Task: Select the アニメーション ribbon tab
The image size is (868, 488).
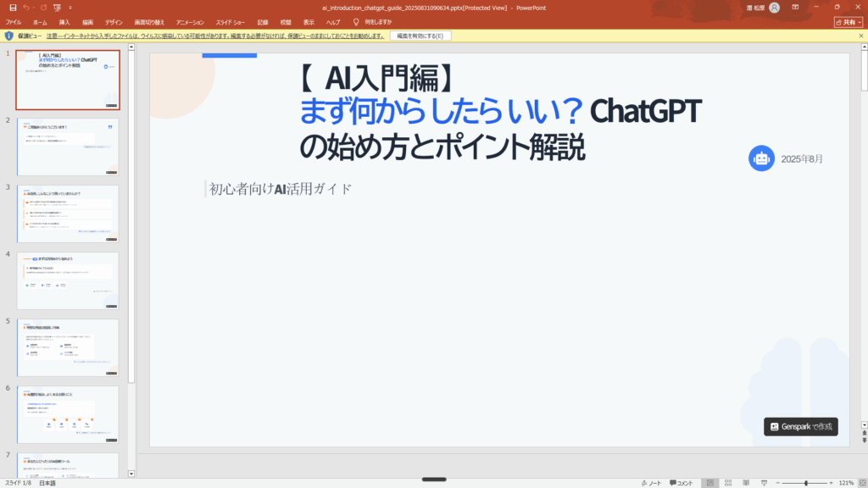Action: (190, 23)
